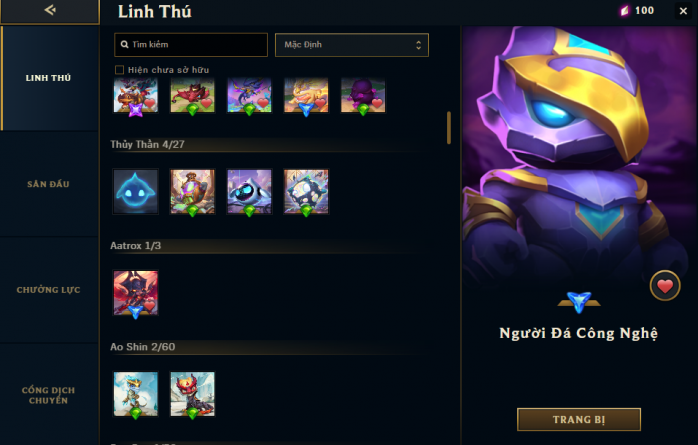Open the Chưởng Lực tab

(49, 290)
